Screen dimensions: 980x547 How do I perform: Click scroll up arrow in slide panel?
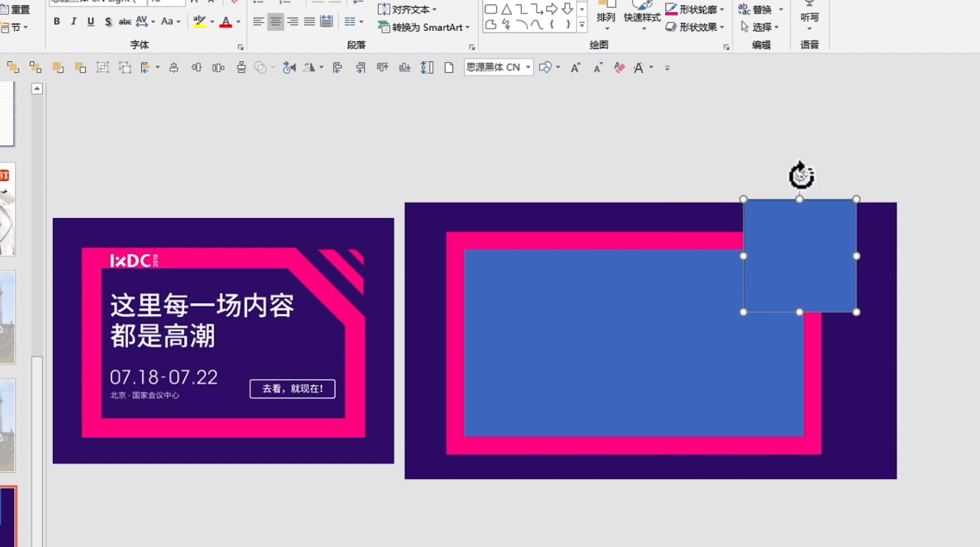[37, 88]
